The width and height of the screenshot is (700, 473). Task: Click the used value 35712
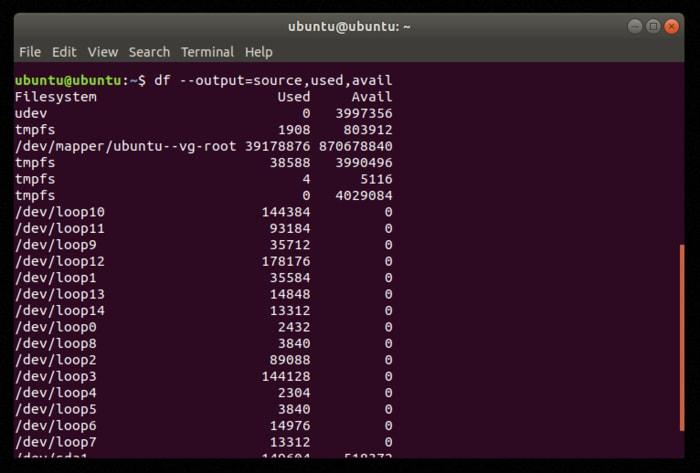(290, 245)
